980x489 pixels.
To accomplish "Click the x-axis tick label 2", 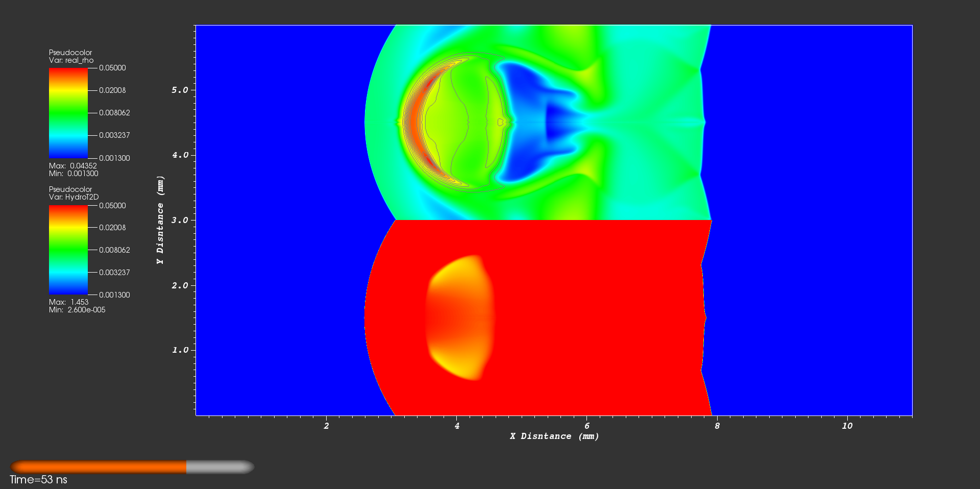I will click(x=326, y=426).
